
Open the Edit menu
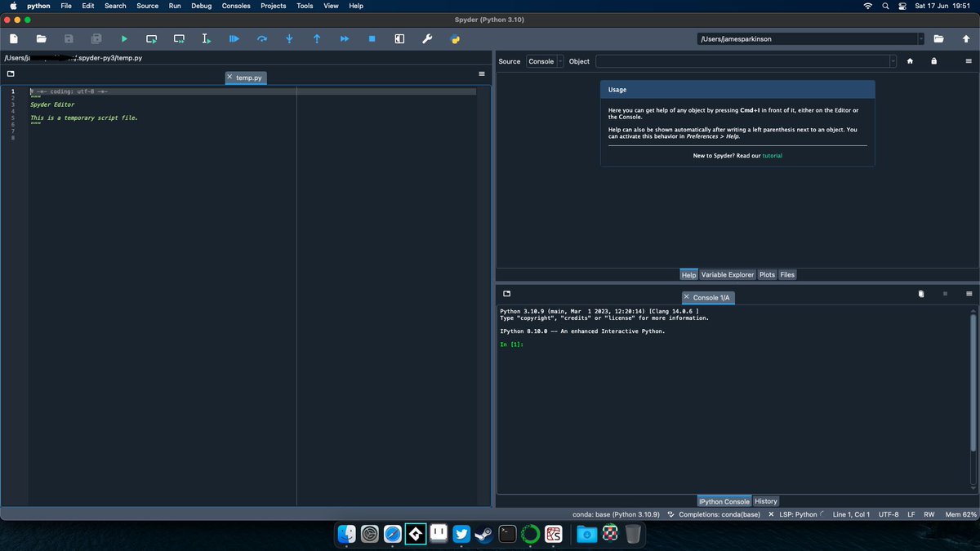[88, 6]
